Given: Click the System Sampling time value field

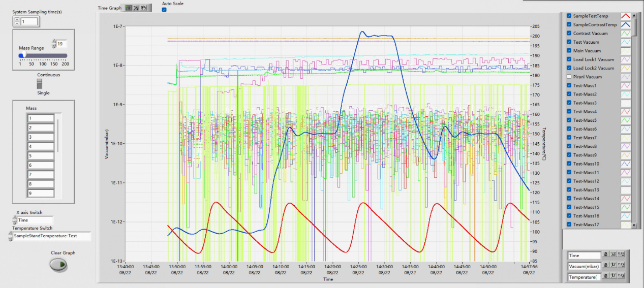Looking at the screenshot, I should click(x=29, y=21).
